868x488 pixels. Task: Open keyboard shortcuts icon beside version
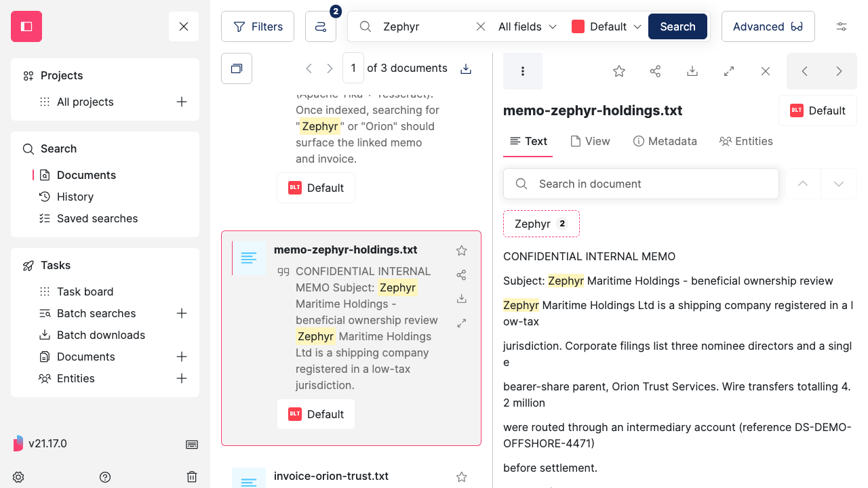192,444
